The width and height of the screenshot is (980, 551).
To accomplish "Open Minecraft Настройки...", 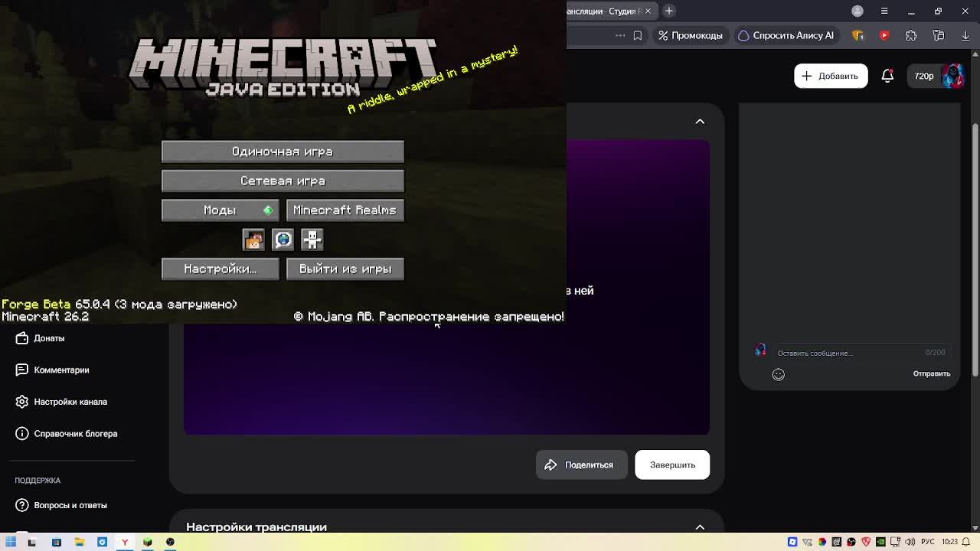I will click(220, 269).
